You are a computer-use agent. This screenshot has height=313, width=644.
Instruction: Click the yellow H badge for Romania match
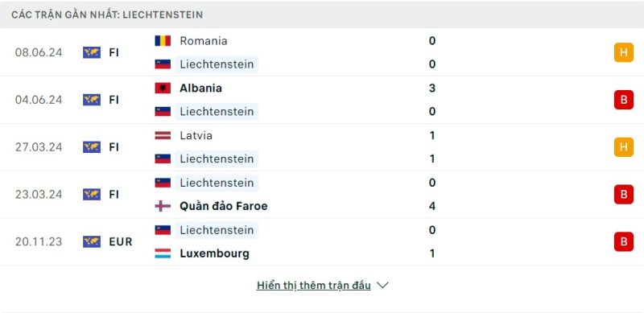[623, 52]
